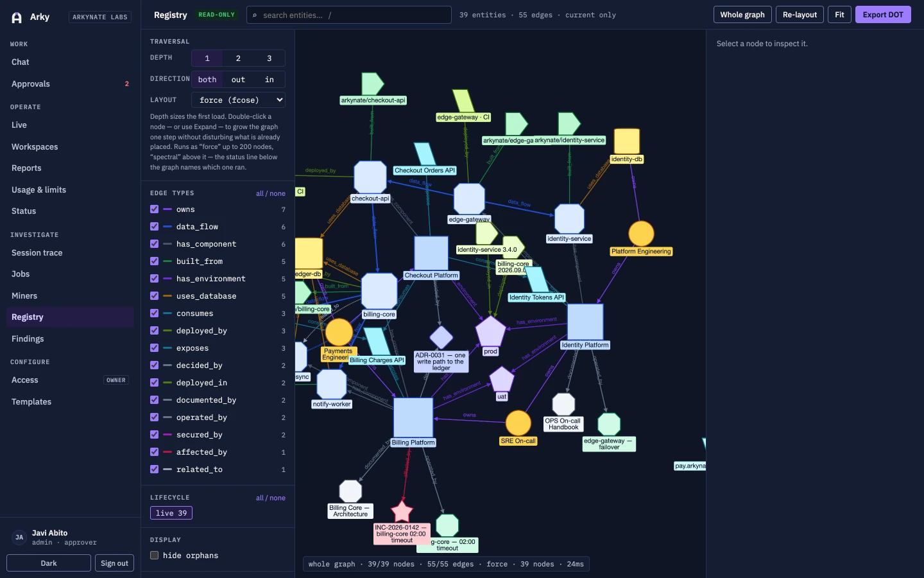Click the ADR-0031 diamond node

441,338
